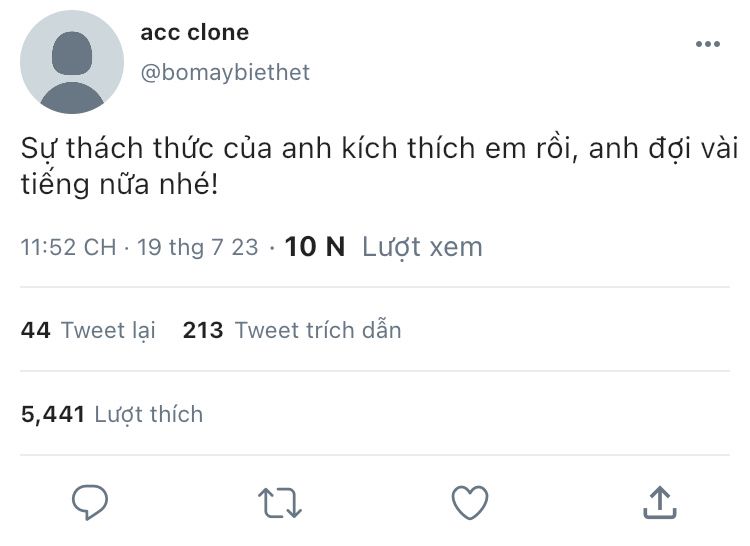Screen dimensions: 750x546
Task: Tap the share upload arrow icon
Action: click(658, 501)
